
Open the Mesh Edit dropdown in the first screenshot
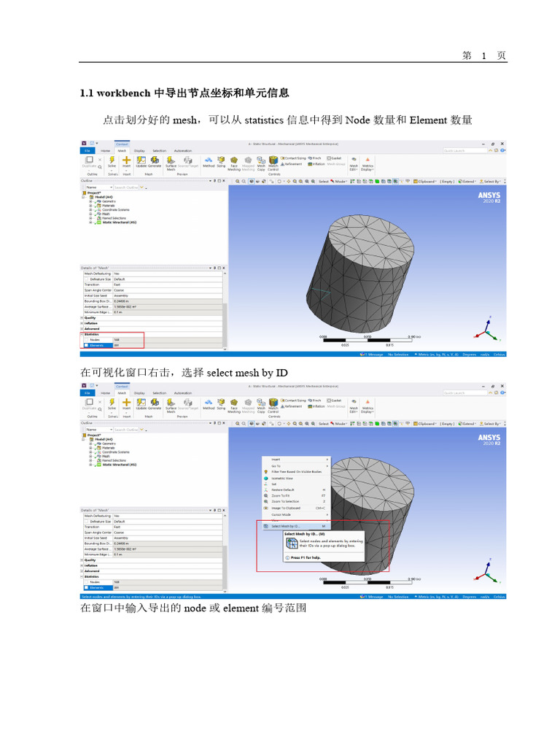click(354, 163)
